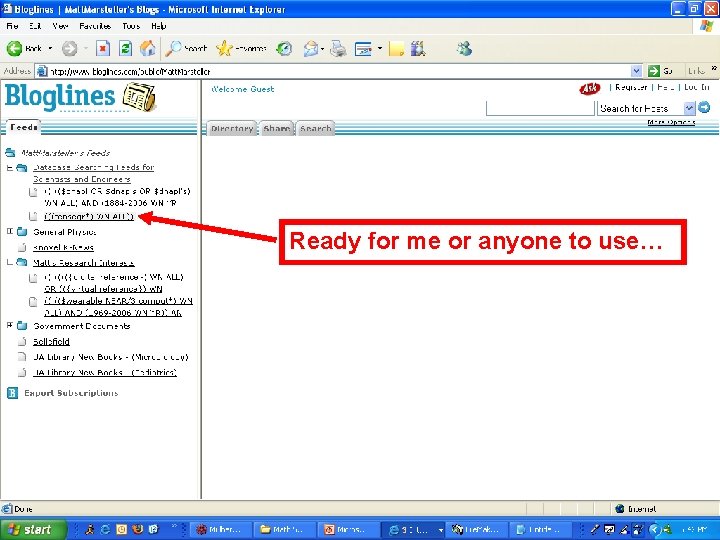The height and width of the screenshot is (540, 720).
Task: Open the Edit menu
Action: coord(35,26)
